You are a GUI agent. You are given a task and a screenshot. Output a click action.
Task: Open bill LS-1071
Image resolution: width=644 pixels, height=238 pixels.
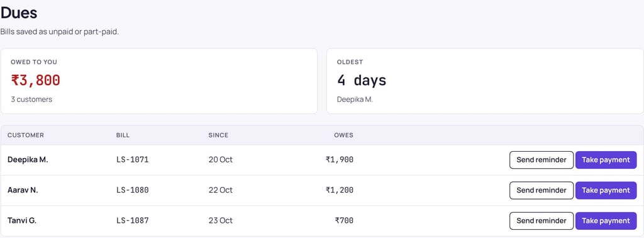click(132, 160)
